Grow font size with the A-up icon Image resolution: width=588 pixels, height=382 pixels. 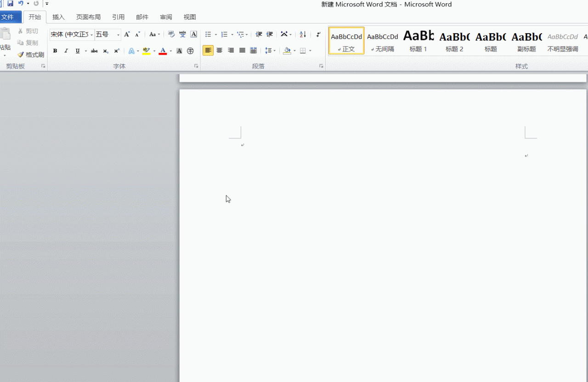click(x=127, y=34)
